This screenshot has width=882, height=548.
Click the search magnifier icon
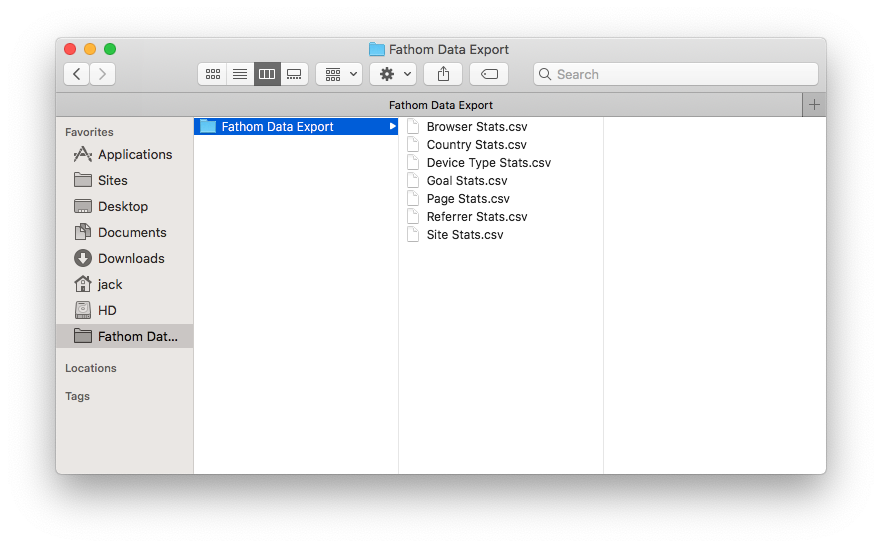click(544, 74)
